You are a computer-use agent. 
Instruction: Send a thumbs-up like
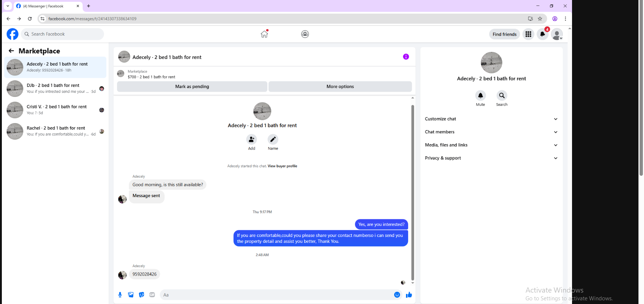click(409, 295)
